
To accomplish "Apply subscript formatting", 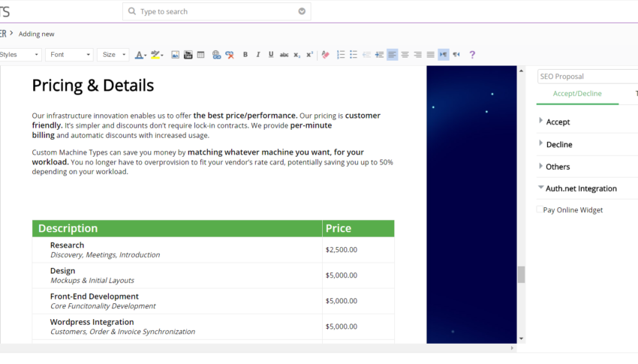I will [x=297, y=55].
